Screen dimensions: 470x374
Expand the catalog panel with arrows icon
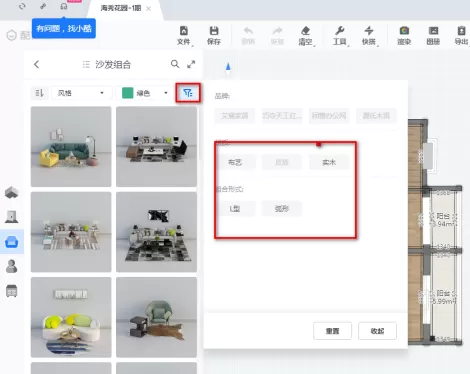[x=191, y=64]
